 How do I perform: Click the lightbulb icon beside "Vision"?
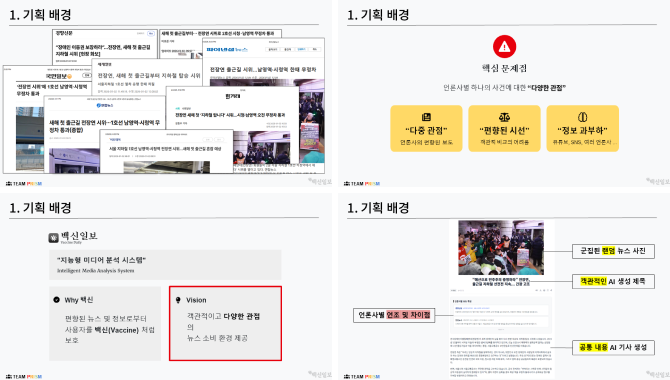click(x=178, y=300)
